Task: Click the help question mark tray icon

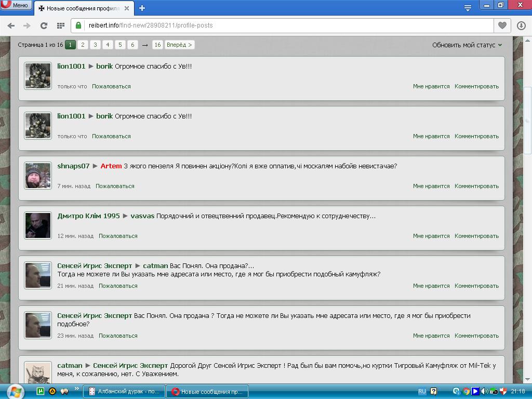Action: click(x=433, y=391)
